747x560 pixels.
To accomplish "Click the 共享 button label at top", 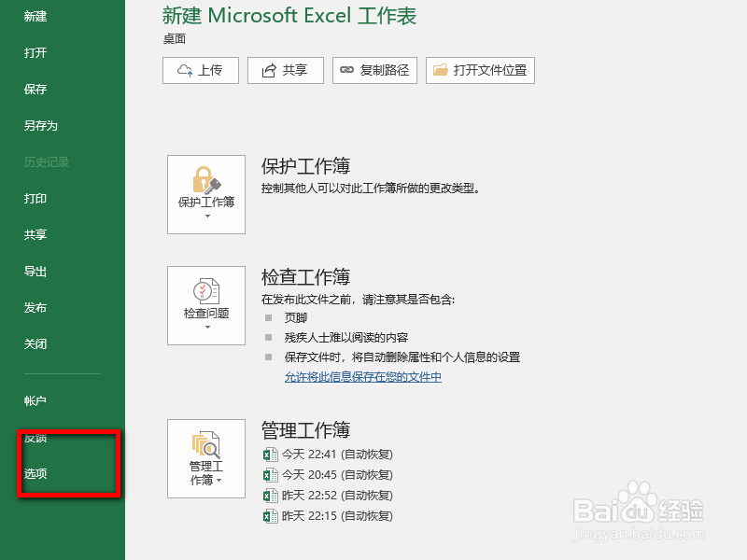I will click(295, 71).
